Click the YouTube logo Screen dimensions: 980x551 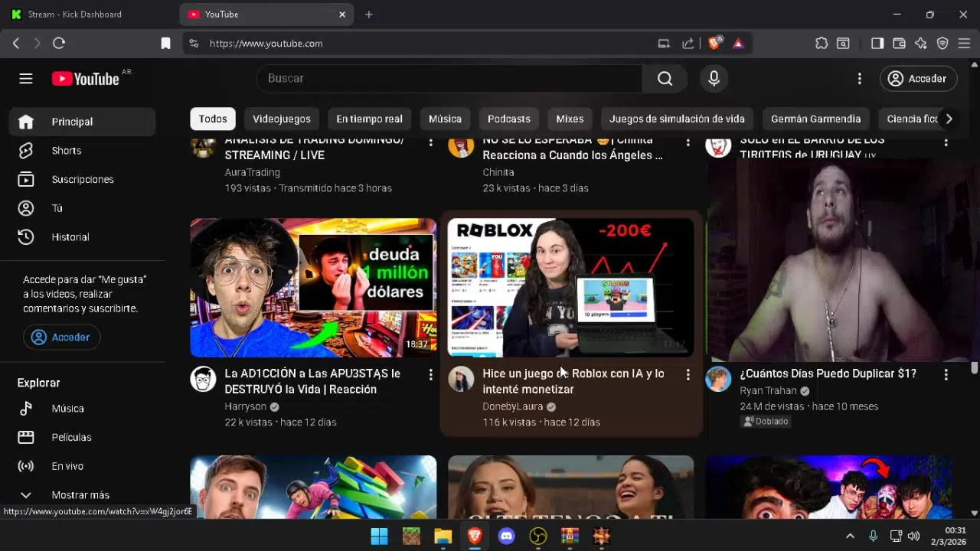(x=86, y=79)
